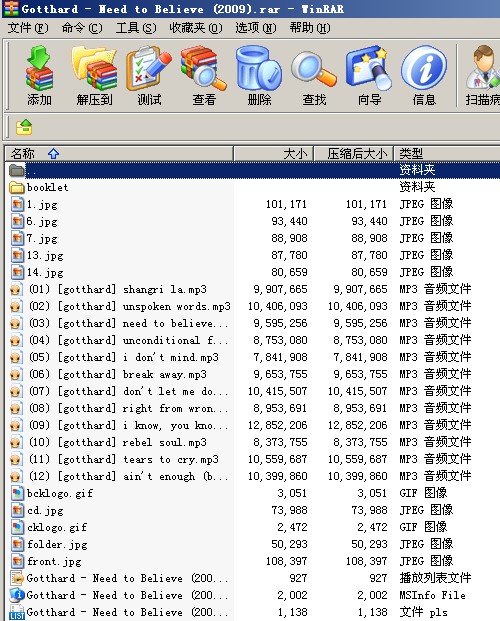The image size is (500, 621).
Task: Click the pls file icon sized 1,138
Action: pos(17,612)
